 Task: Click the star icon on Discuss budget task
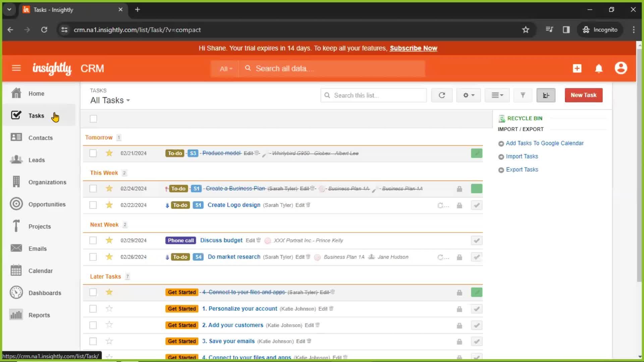pos(109,240)
